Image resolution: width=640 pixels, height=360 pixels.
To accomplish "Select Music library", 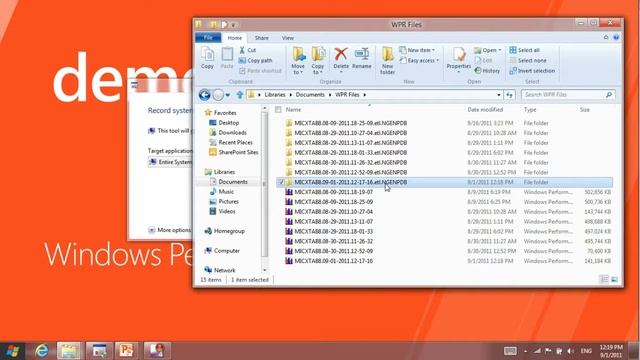I will [222, 191].
